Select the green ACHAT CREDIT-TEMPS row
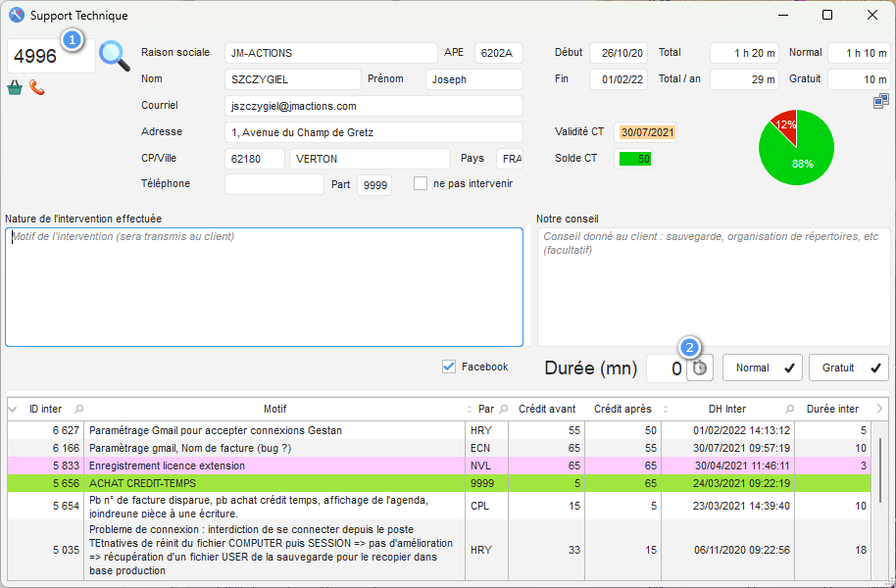The height and width of the screenshot is (588, 896). pos(274,483)
